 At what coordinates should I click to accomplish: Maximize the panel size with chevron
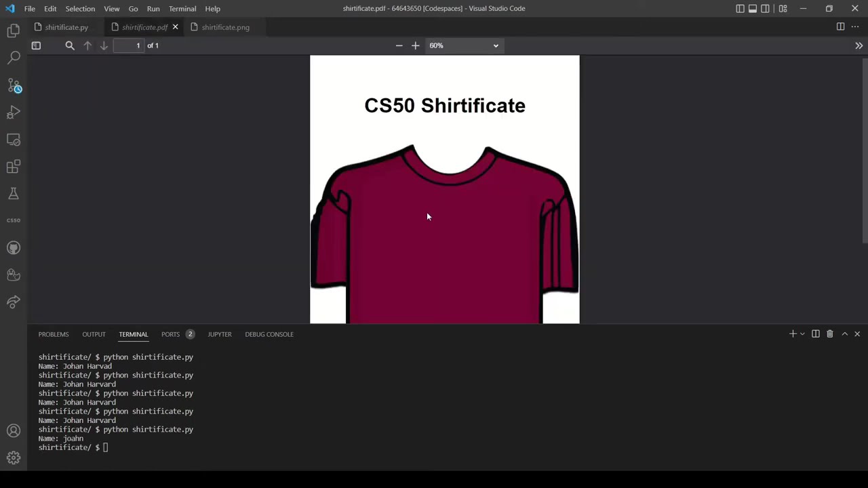tap(845, 334)
